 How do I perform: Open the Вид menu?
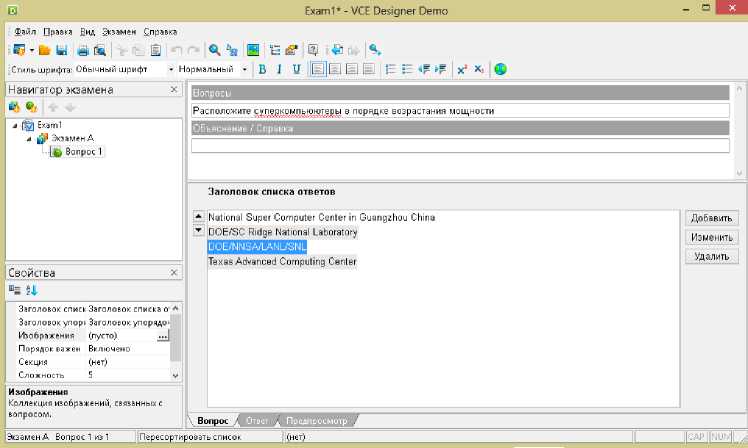pos(87,31)
